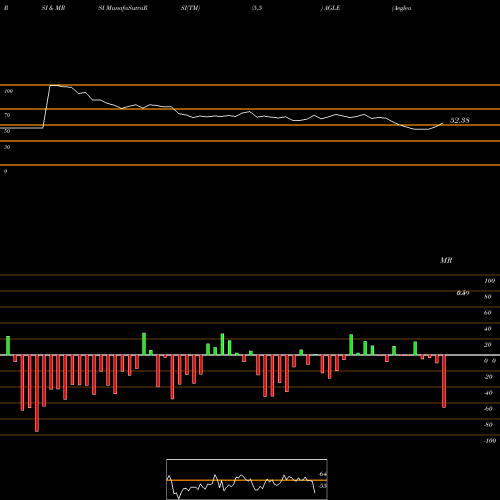Click the first green bar of MR histogram
This screenshot has height=500, width=500.
point(8,346)
